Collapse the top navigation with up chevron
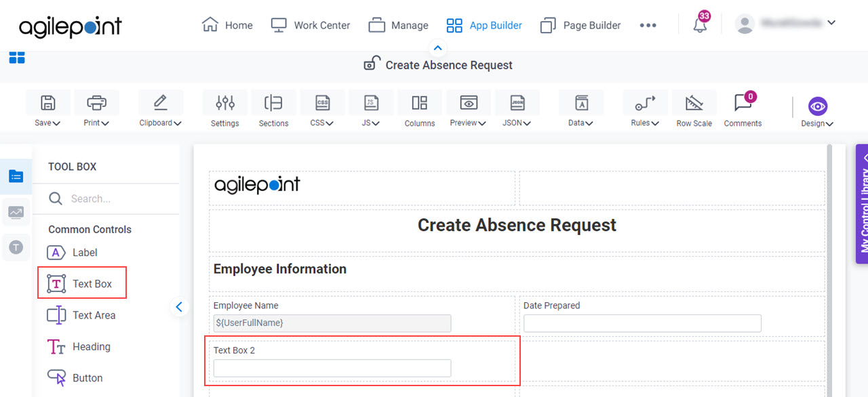The image size is (868, 397). [437, 48]
